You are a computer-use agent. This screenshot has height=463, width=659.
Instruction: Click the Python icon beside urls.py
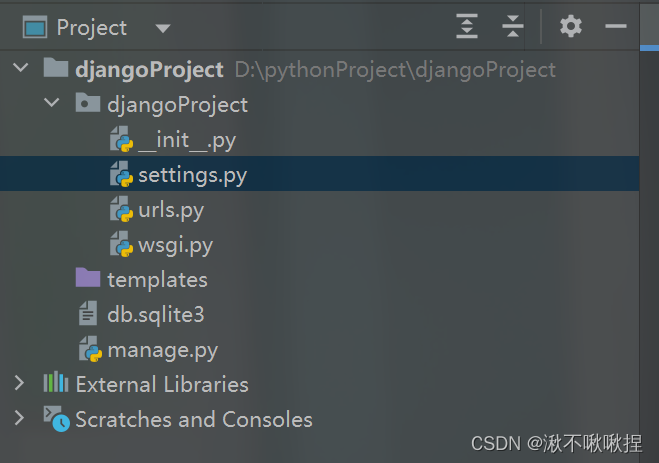point(122,211)
